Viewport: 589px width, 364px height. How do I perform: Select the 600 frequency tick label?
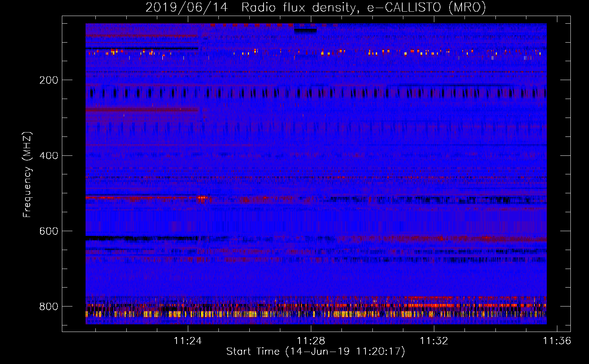[x=49, y=232]
